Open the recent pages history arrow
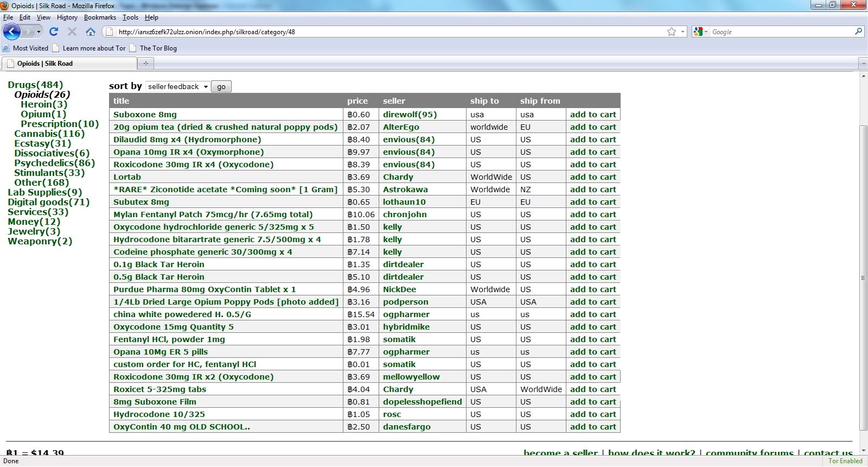The image size is (868, 467). point(39,32)
